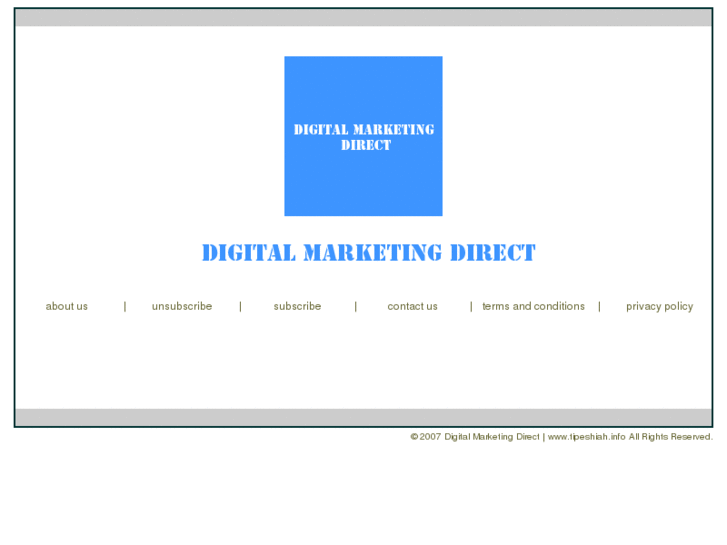Click the large Digital Marketing Direct heading
This screenshot has height=545, width=727.
[369, 253]
